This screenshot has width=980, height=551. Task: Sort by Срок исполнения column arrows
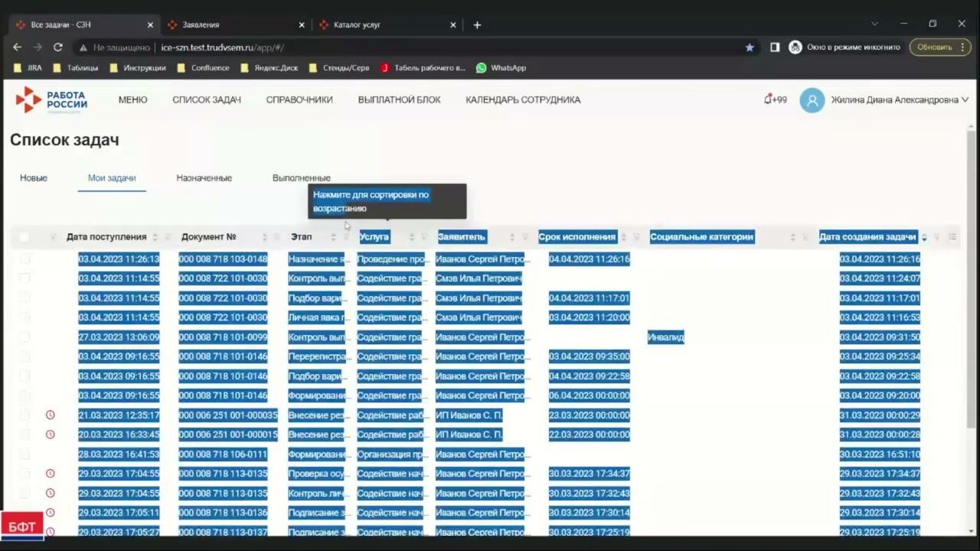point(623,237)
